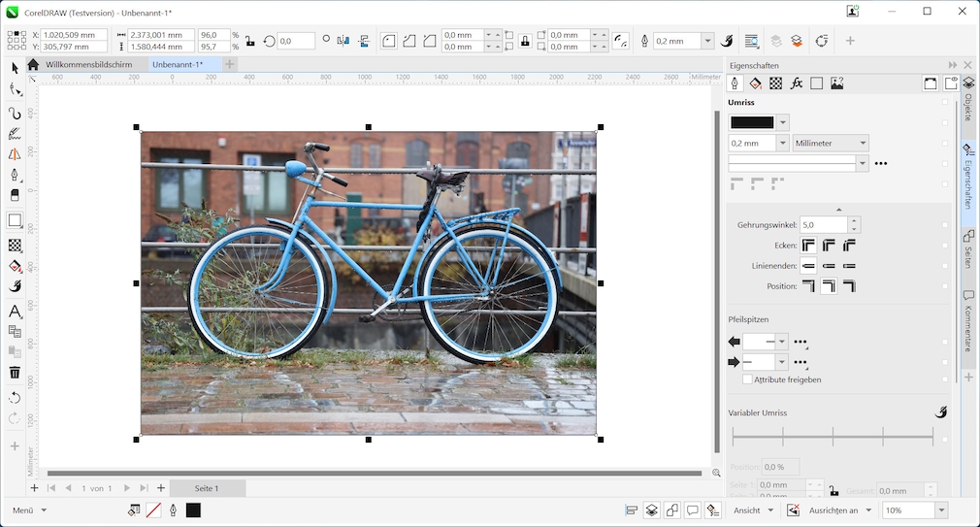Screen dimensions: 980x527
Task: Click the Undo arrow in toolbox
Action: 15,398
